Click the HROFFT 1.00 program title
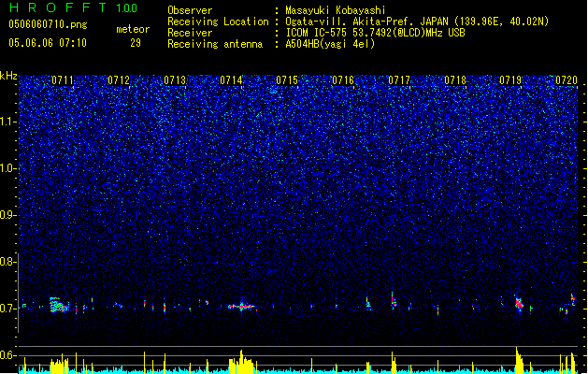Image resolution: width=588 pixels, height=374 pixels. point(74,7)
